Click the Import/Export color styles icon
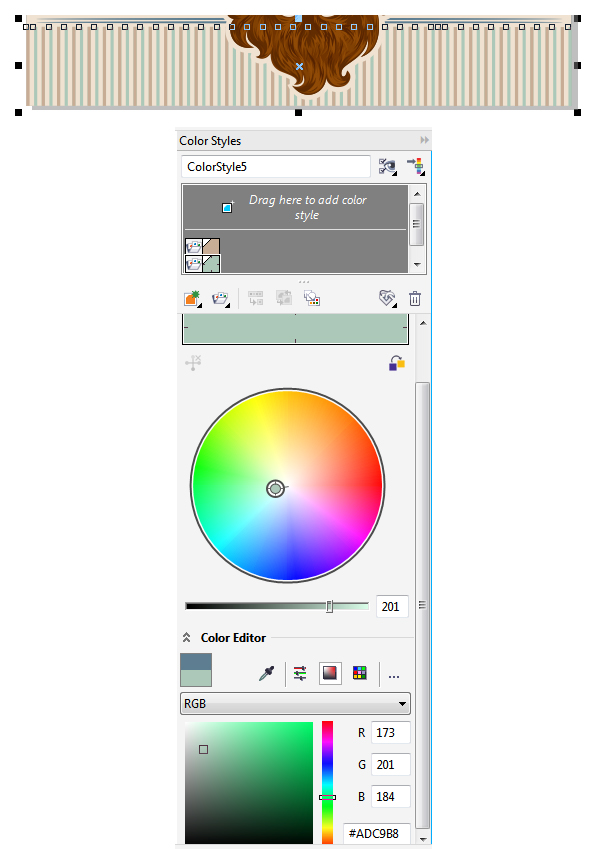600x849 pixels. 415,167
